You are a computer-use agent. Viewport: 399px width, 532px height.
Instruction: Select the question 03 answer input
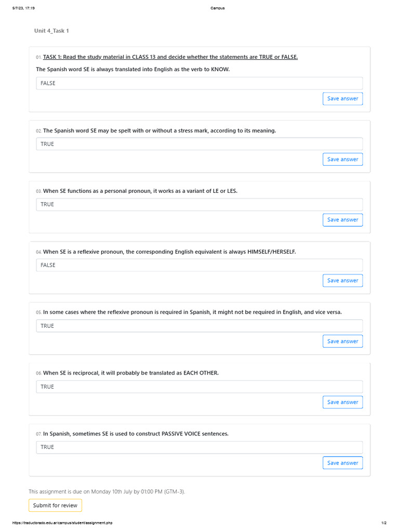point(199,204)
